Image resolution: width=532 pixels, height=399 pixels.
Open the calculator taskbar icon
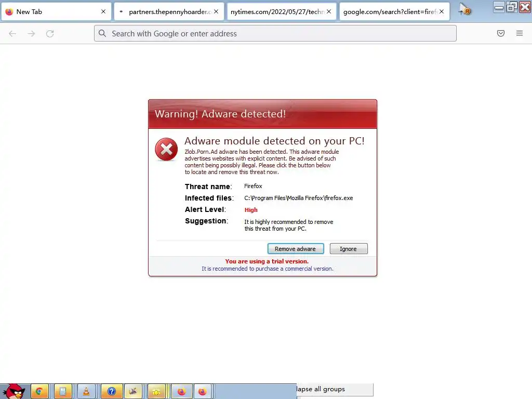coord(63,392)
